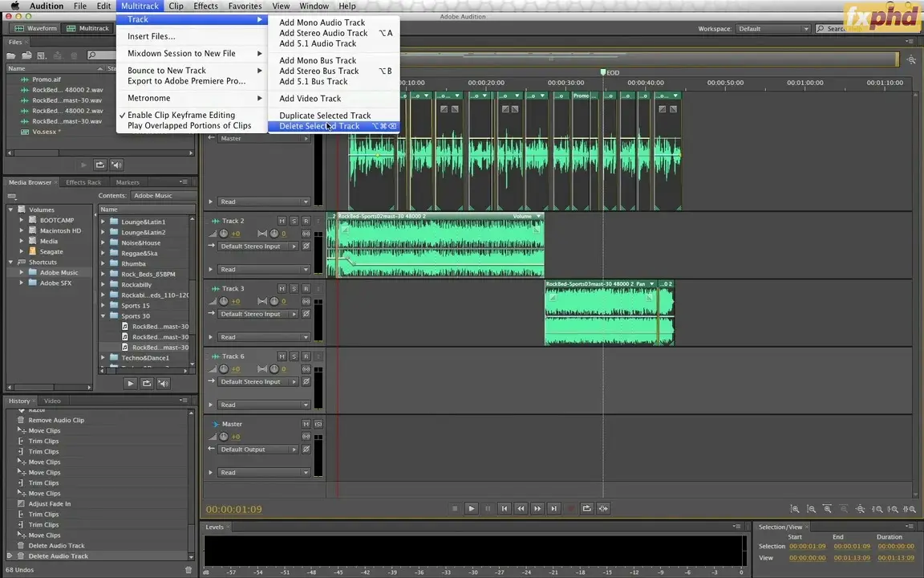Click the selection Start timecode field
Screen dimensions: 924x578
coord(807,546)
